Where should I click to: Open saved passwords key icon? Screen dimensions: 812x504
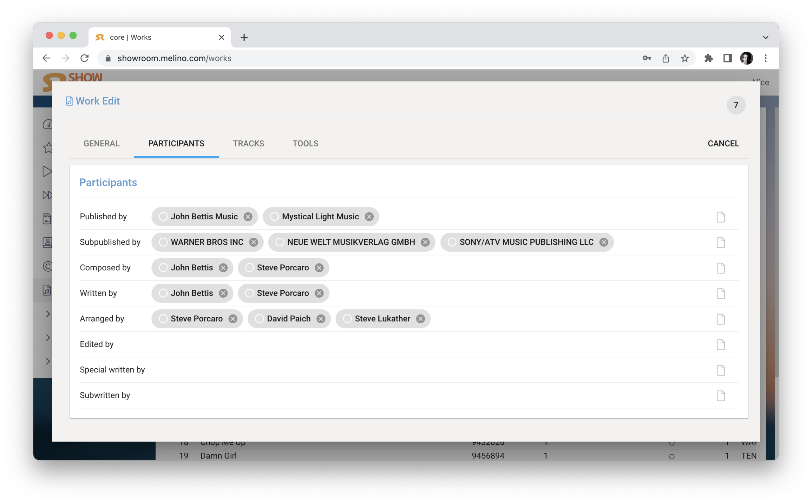click(x=647, y=58)
